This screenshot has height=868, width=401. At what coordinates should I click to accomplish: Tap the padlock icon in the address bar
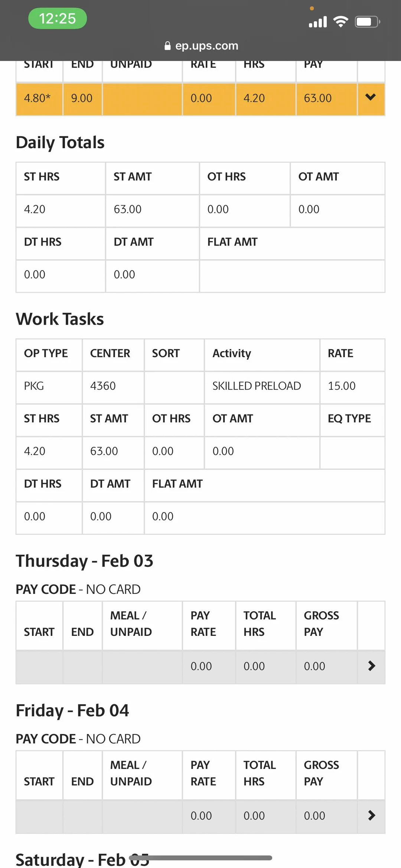168,46
